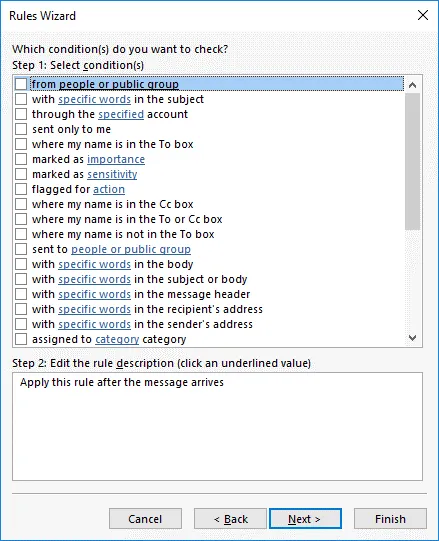Choose the 'specified' account link
The height and width of the screenshot is (541, 439).
[x=121, y=114]
